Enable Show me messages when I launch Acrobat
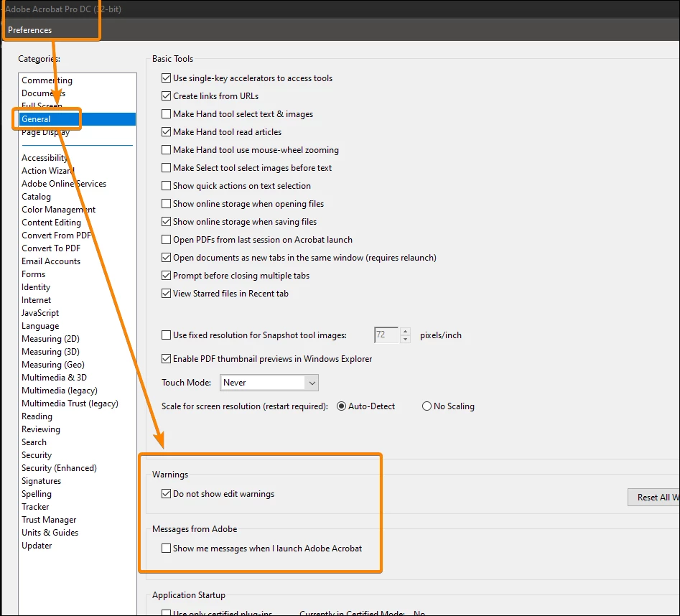This screenshot has width=680, height=616. click(x=166, y=549)
